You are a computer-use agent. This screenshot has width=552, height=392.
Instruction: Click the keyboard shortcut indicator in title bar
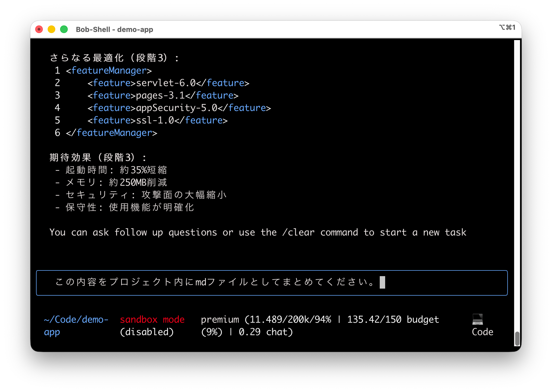[507, 27]
